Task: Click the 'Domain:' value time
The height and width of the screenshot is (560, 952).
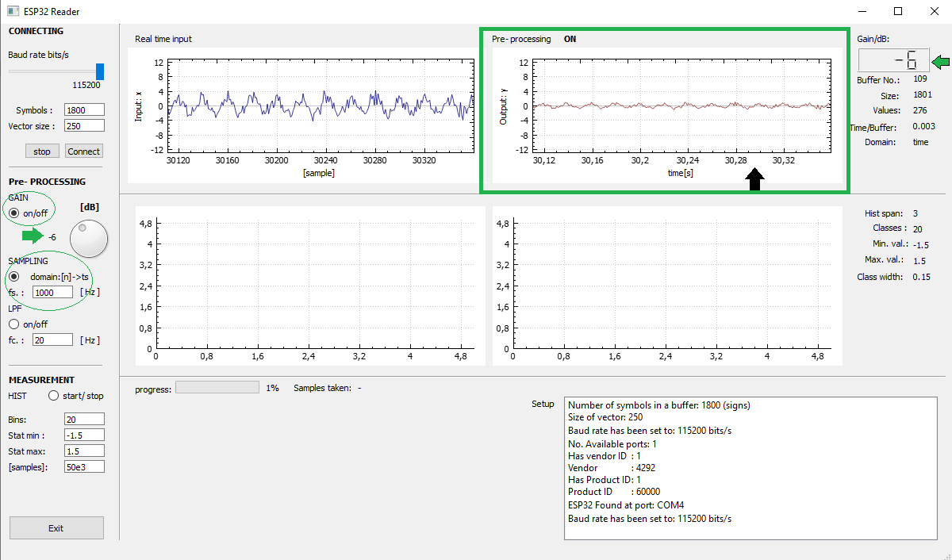Action: [920, 142]
